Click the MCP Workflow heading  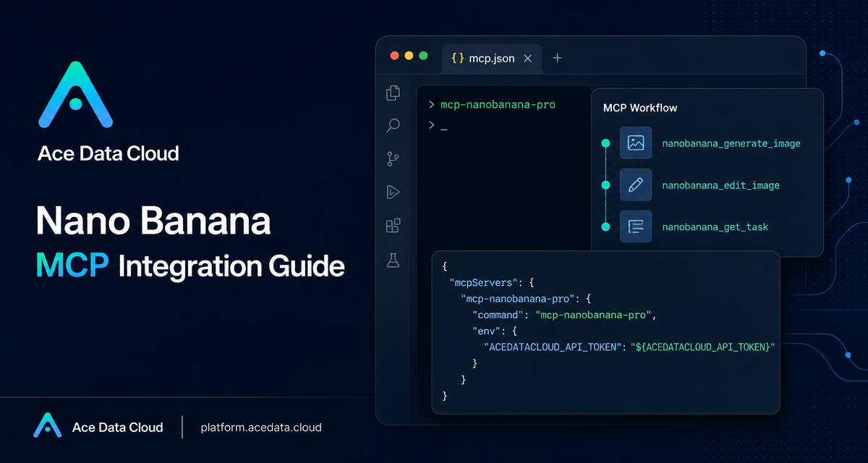[x=640, y=108]
